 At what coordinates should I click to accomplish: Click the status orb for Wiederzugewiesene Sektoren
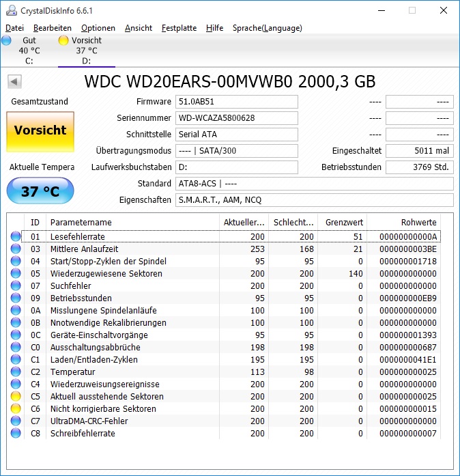[x=16, y=274]
